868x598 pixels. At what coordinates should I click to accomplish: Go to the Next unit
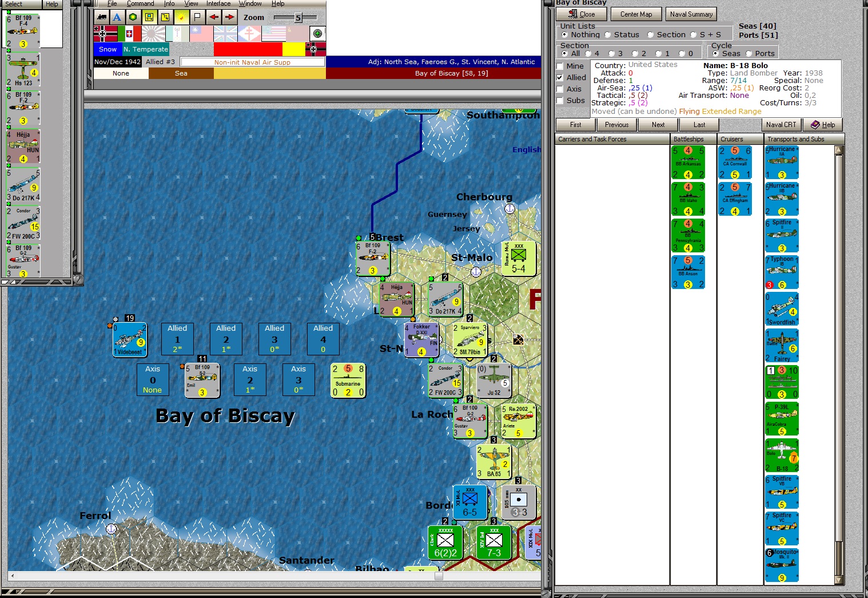tap(658, 125)
